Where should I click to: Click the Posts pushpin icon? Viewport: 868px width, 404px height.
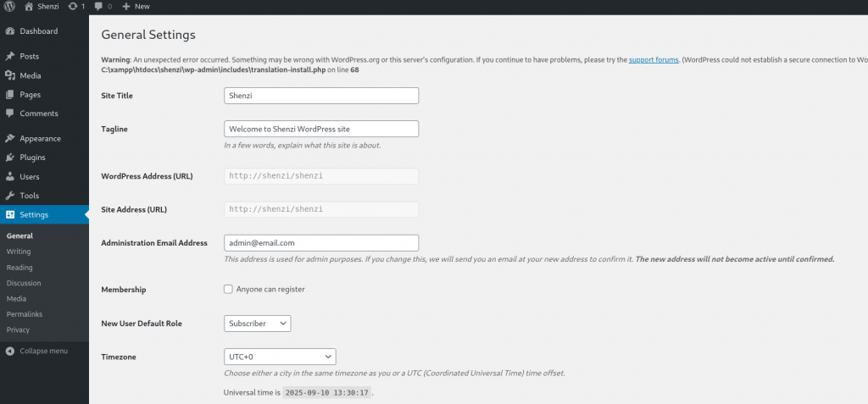pyautogui.click(x=10, y=56)
